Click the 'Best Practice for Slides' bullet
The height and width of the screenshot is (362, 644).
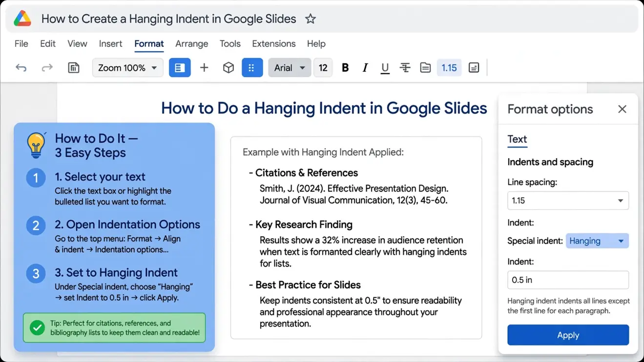coord(305,285)
